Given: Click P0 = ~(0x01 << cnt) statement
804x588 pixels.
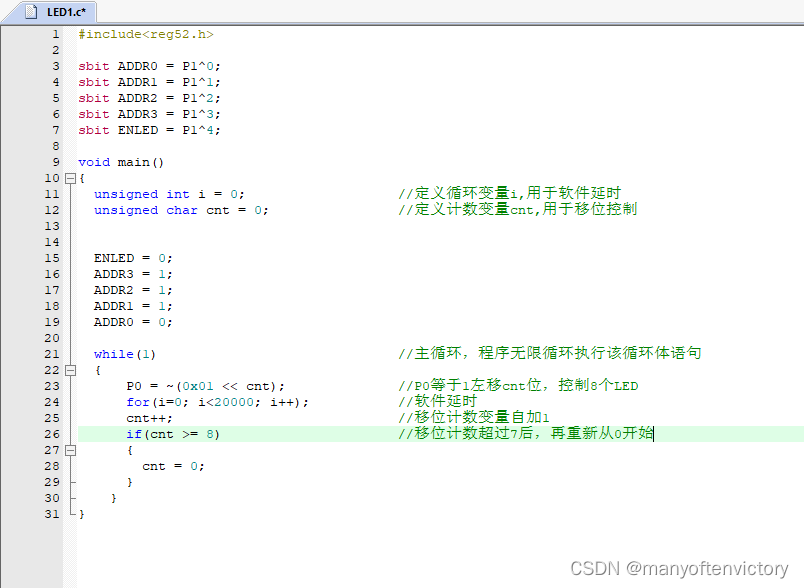Looking at the screenshot, I should click(205, 386).
